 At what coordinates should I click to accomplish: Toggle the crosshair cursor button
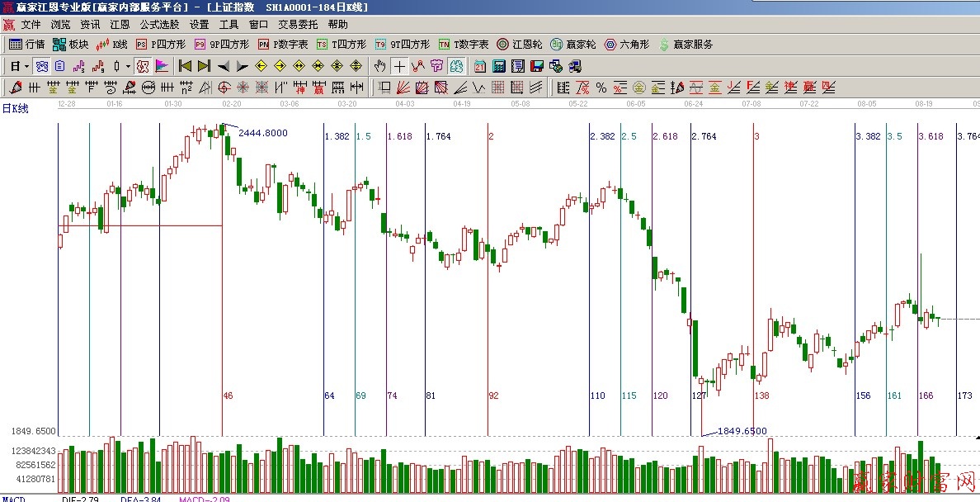point(399,66)
